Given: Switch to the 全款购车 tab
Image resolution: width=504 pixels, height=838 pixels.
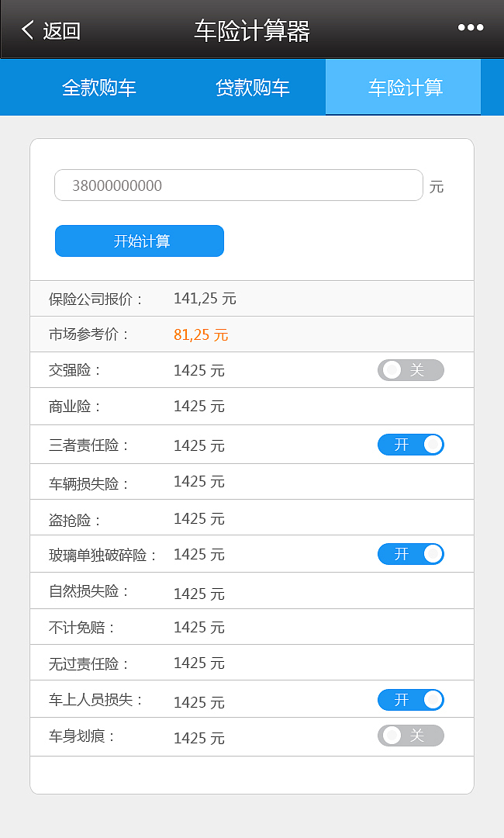Looking at the screenshot, I should point(99,87).
